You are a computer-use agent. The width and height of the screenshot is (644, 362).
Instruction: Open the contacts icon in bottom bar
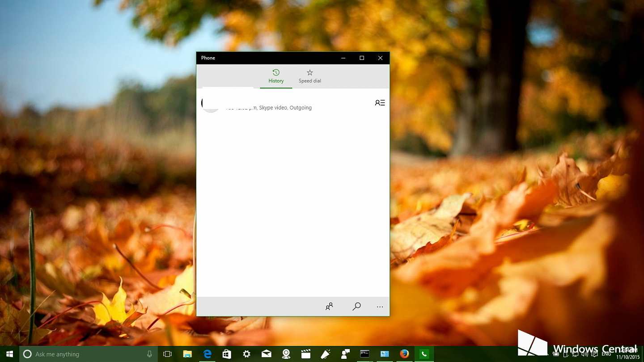pyautogui.click(x=329, y=307)
